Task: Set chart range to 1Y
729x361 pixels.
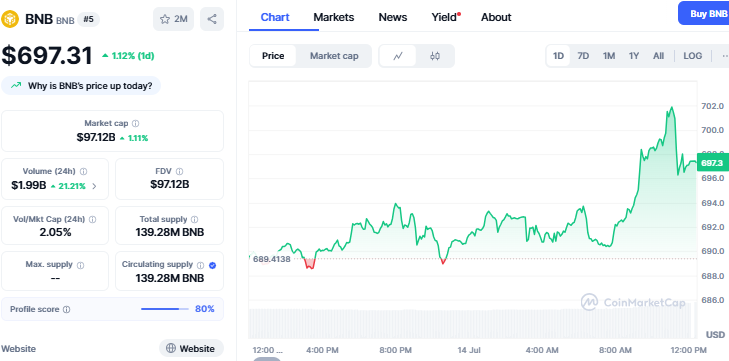Action: click(634, 56)
